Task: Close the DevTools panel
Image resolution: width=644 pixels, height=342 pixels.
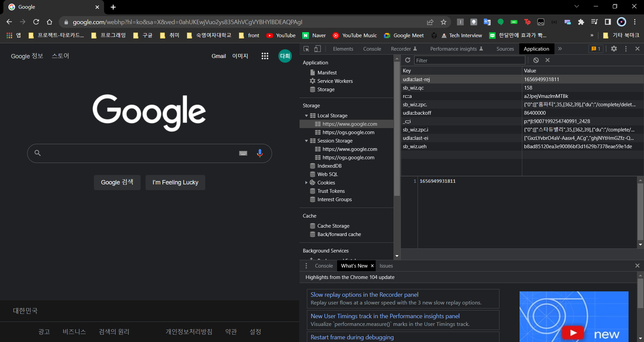Action: click(x=637, y=49)
